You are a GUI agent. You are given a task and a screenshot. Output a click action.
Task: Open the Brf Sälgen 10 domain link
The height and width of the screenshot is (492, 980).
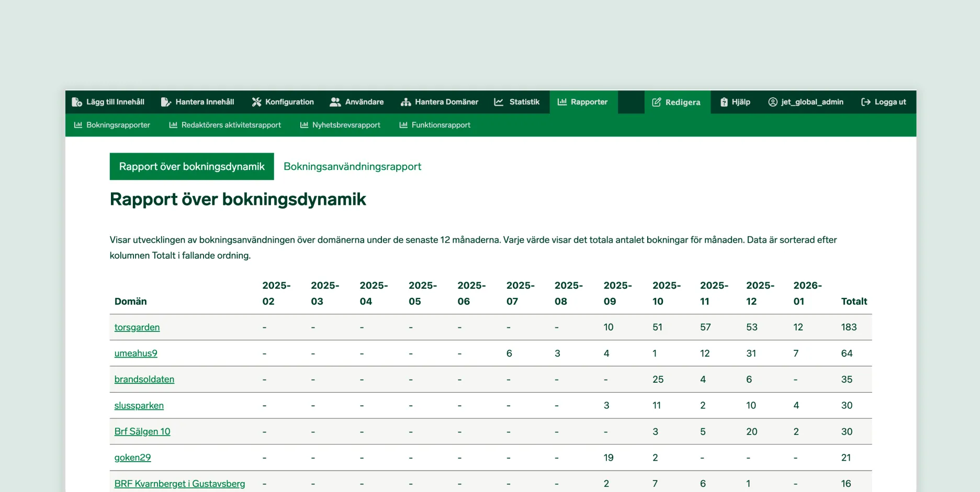pyautogui.click(x=142, y=432)
